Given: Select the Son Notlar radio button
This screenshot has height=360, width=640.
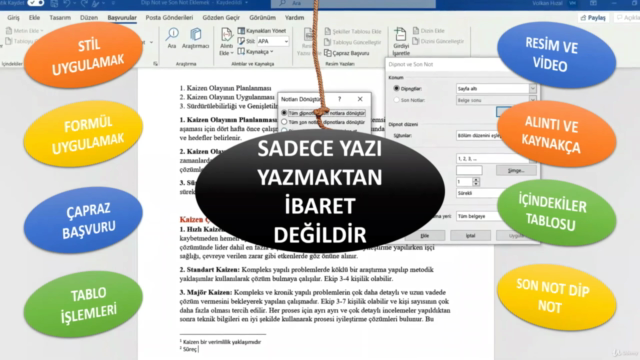Looking at the screenshot, I should point(396,100).
